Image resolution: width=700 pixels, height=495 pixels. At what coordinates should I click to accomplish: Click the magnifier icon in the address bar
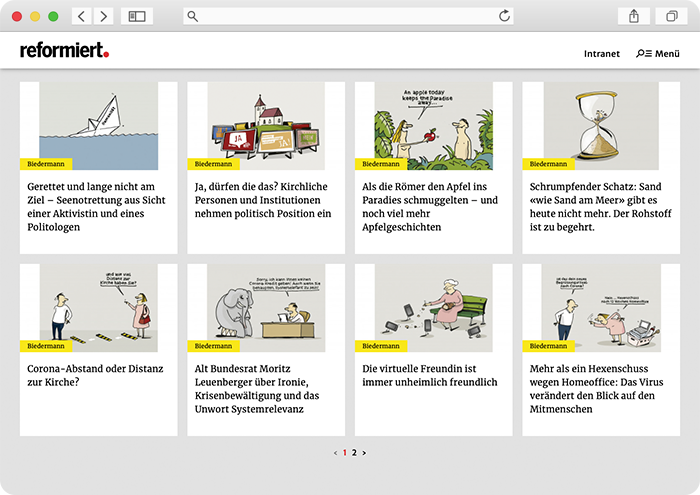point(192,17)
